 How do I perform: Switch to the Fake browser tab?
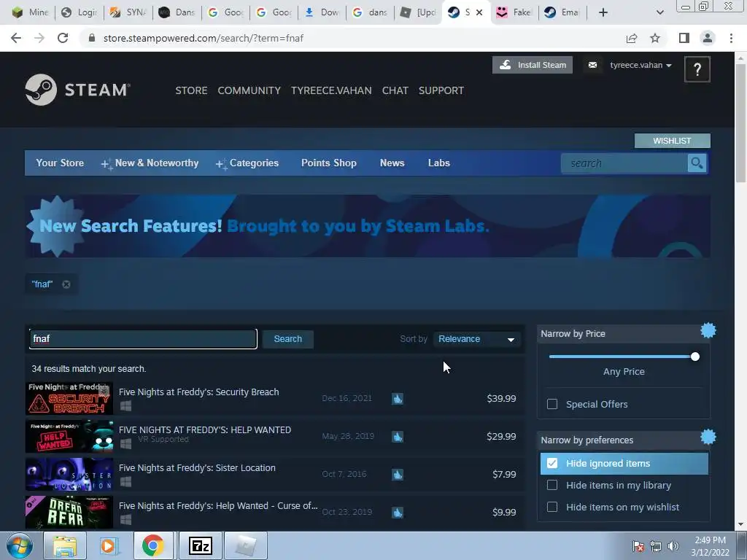(514, 12)
